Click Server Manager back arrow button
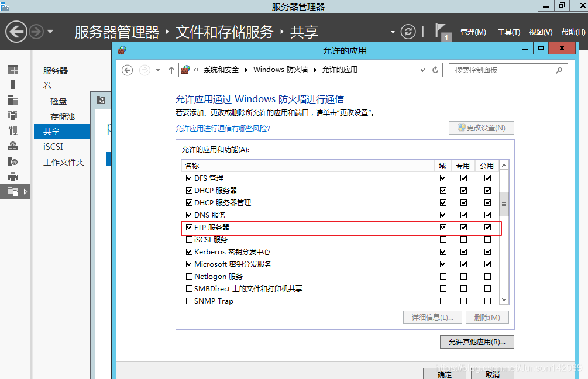 click(16, 32)
